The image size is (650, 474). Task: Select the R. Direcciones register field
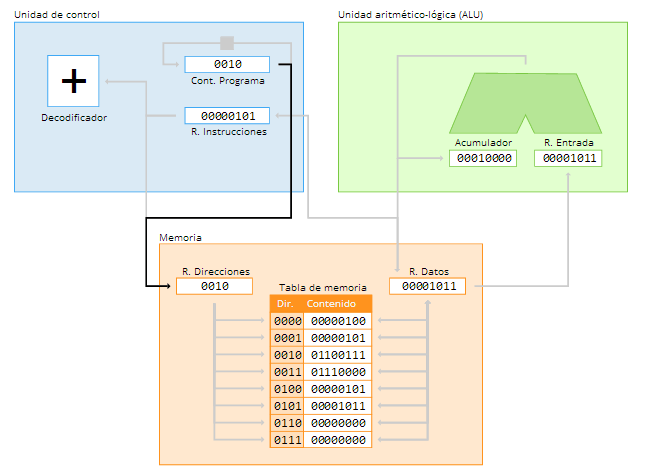click(214, 286)
